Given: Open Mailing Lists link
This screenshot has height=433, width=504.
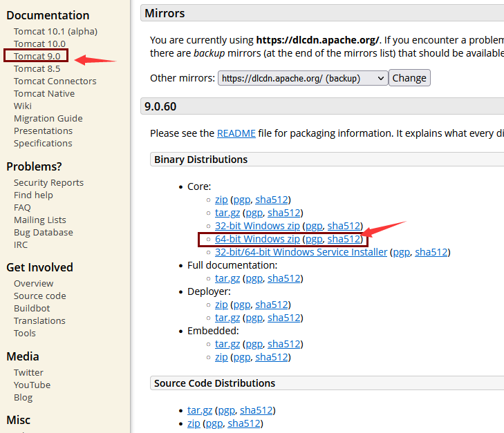Looking at the screenshot, I should (40, 220).
